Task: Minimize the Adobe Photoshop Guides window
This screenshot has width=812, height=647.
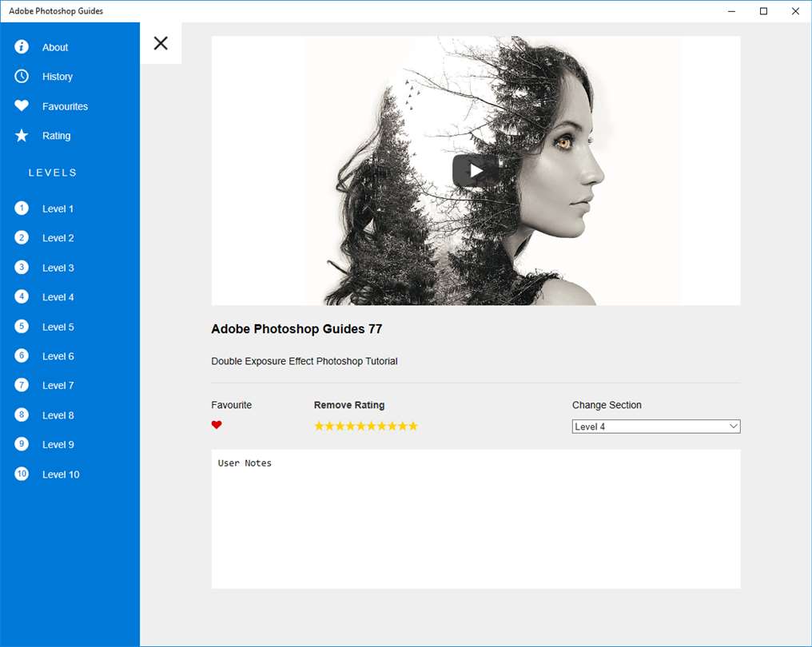Action: point(731,11)
